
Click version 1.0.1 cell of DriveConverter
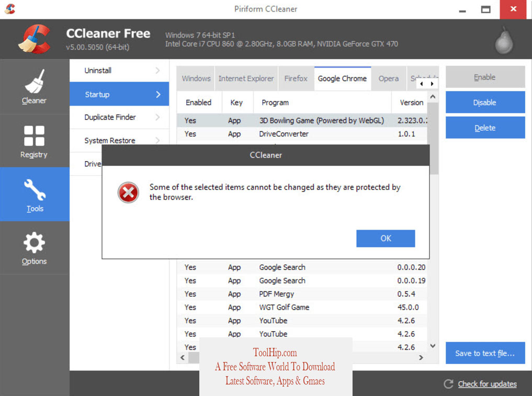coord(406,134)
